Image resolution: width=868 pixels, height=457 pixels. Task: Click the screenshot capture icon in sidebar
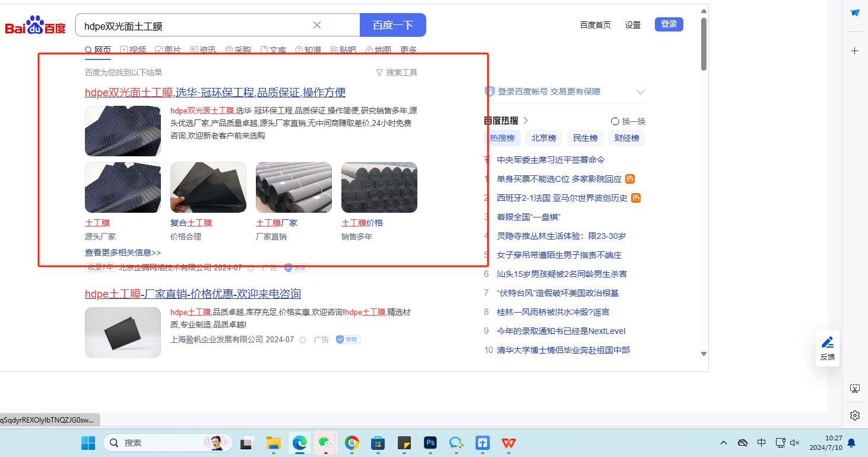click(855, 389)
